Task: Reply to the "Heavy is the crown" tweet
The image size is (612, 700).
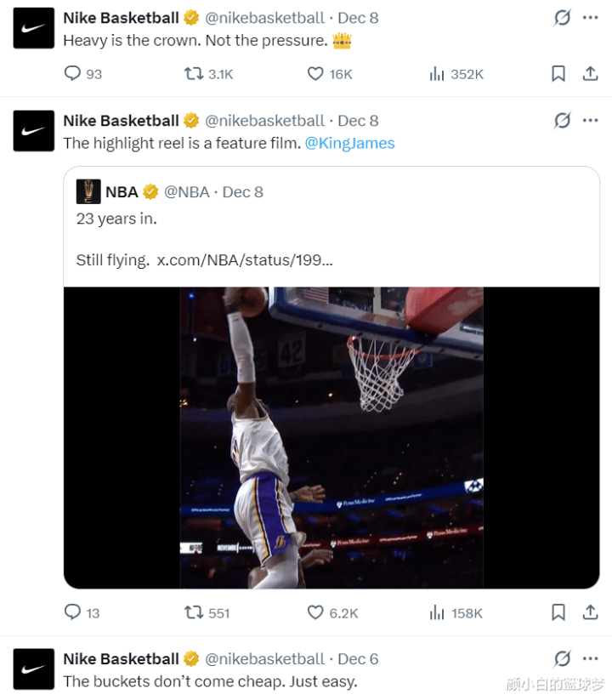Action: click(x=73, y=74)
